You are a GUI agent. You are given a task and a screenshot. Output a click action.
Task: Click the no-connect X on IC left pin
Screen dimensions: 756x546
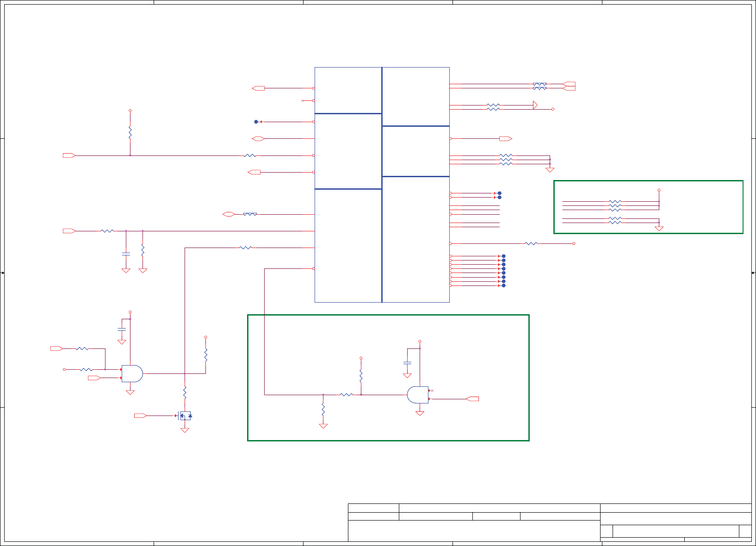click(x=303, y=100)
